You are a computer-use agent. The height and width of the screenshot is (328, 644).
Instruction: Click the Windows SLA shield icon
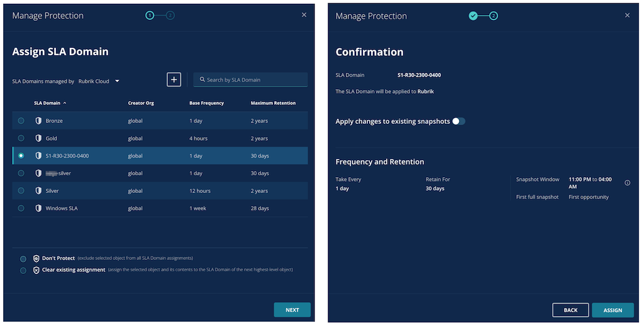click(x=38, y=208)
